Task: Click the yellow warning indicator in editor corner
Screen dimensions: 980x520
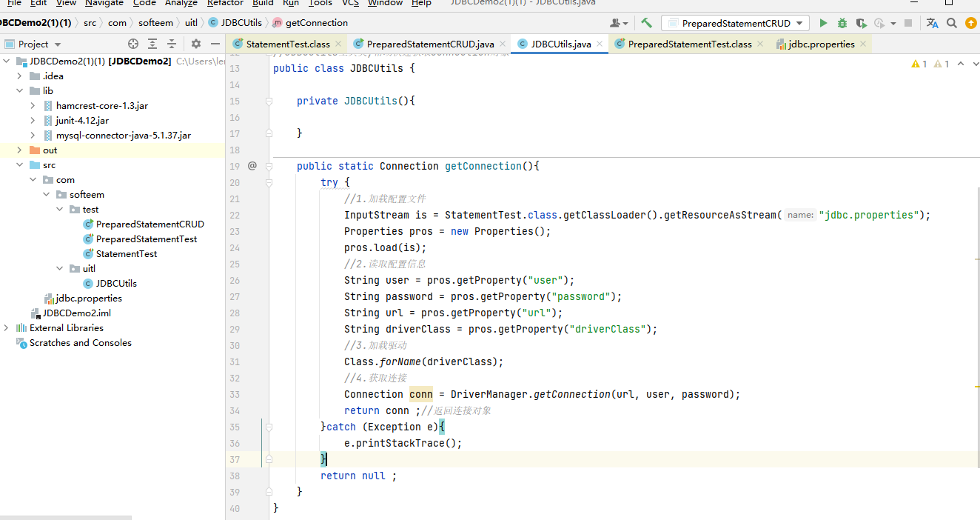Action: (x=919, y=64)
